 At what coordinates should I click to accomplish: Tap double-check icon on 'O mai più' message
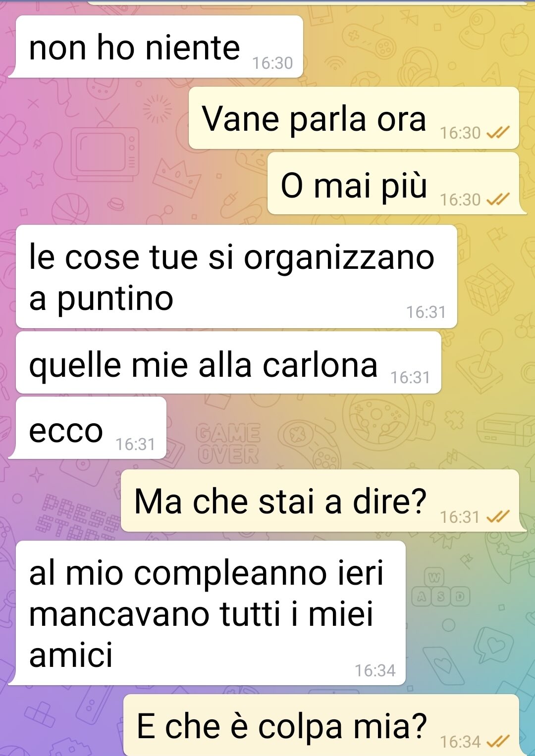click(498, 199)
